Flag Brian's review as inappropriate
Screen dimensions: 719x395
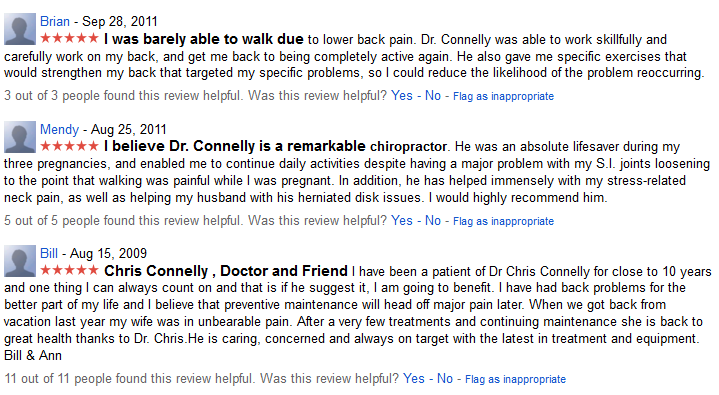(503, 96)
